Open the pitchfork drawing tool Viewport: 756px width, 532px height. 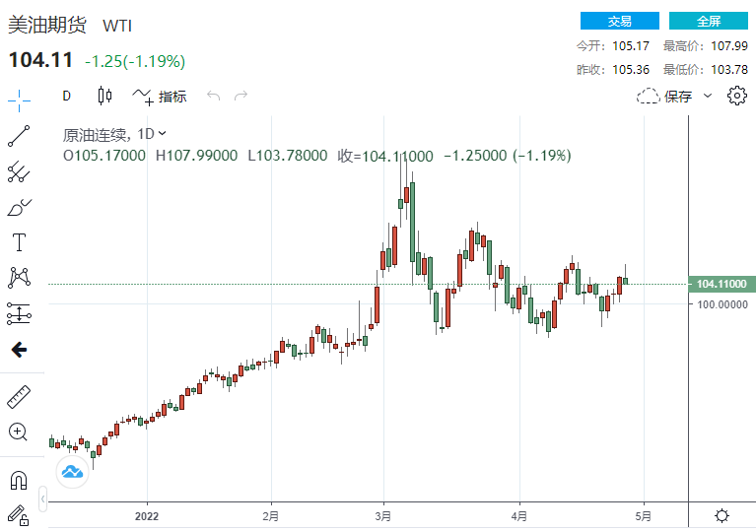coord(19,172)
